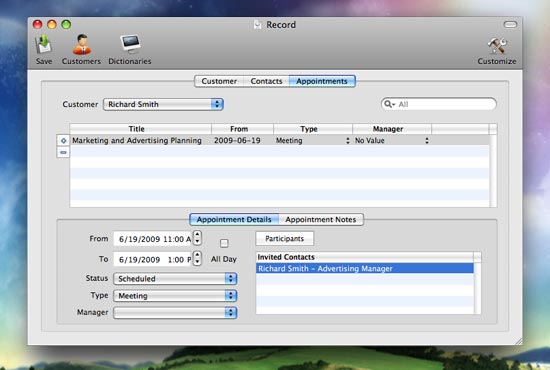
Task: Click the search magnifier icon
Action: [388, 104]
